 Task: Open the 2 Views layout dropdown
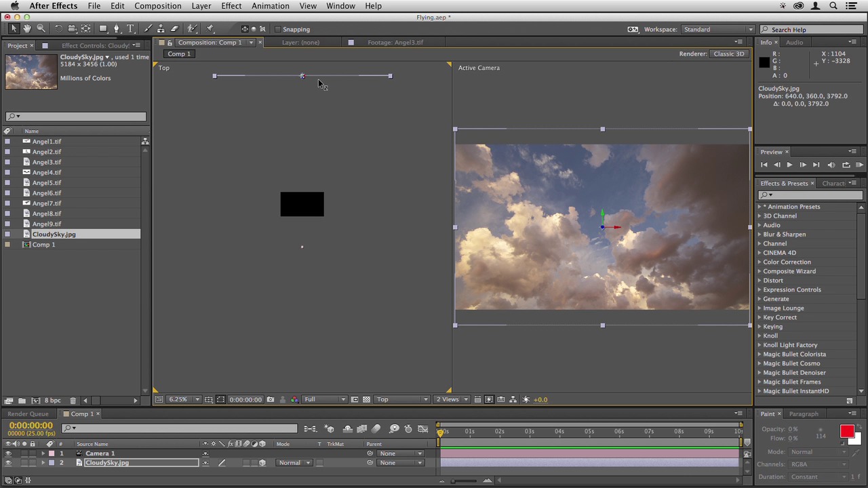click(x=452, y=399)
